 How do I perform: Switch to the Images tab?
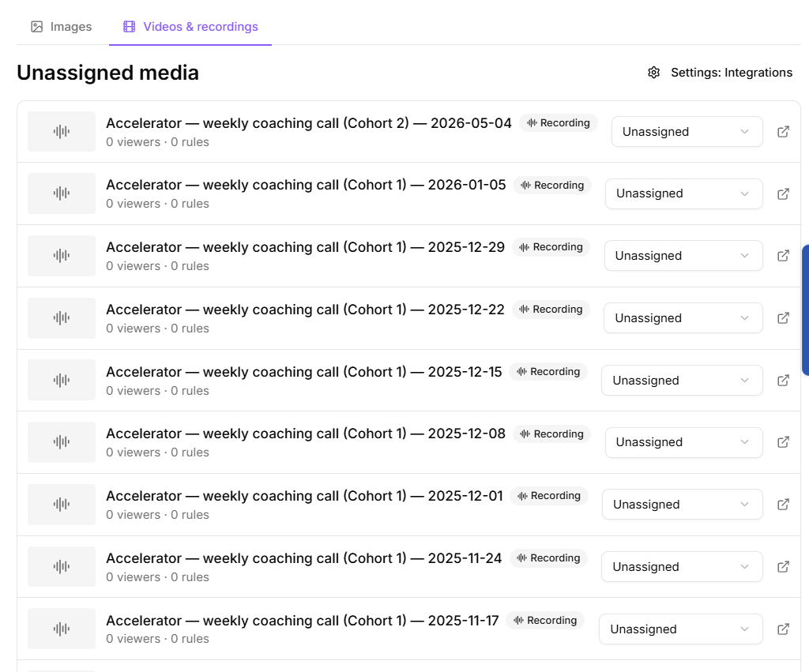pyautogui.click(x=62, y=27)
